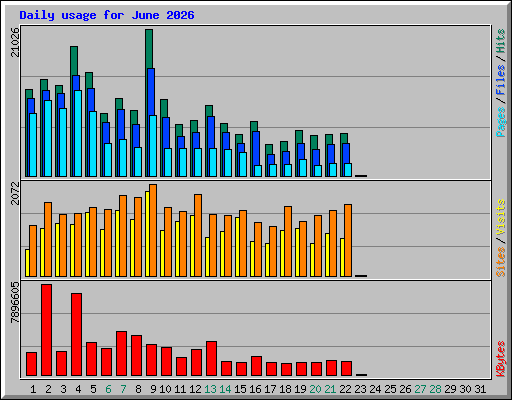Click the 'Daily usage for June 2026' title
Image resolution: width=512 pixels, height=400 pixels.
(107, 15)
